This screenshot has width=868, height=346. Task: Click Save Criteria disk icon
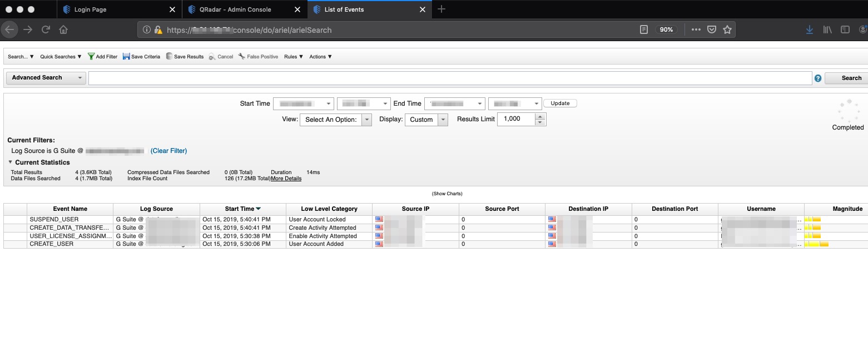click(126, 57)
